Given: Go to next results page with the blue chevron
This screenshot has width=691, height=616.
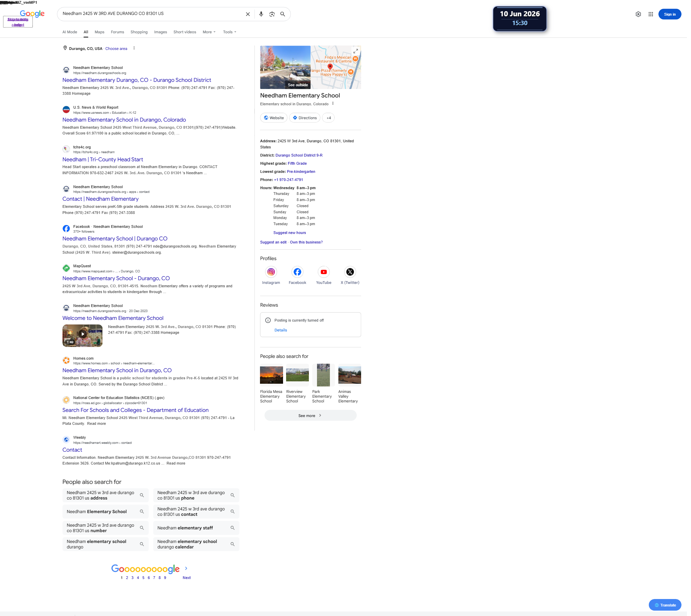Looking at the screenshot, I should coord(186,568).
